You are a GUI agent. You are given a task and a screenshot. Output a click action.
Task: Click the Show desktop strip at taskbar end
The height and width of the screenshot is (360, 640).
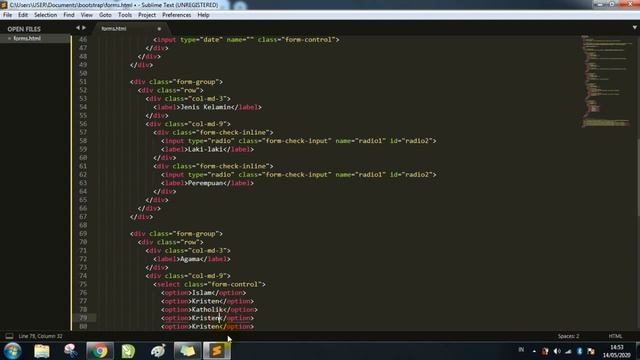point(638,351)
